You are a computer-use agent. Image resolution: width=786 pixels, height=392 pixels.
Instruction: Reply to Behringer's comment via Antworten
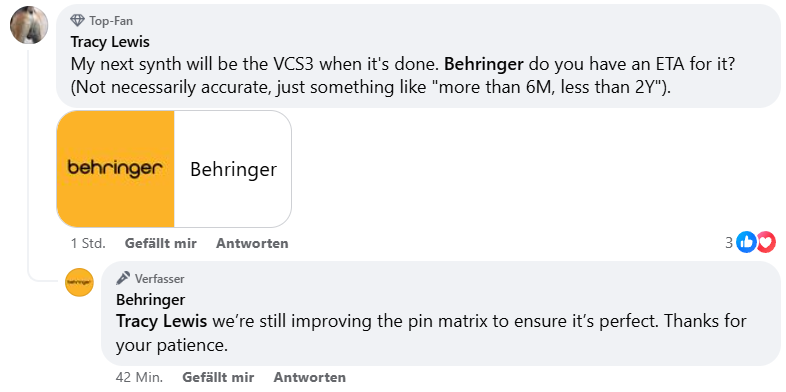[x=310, y=377]
